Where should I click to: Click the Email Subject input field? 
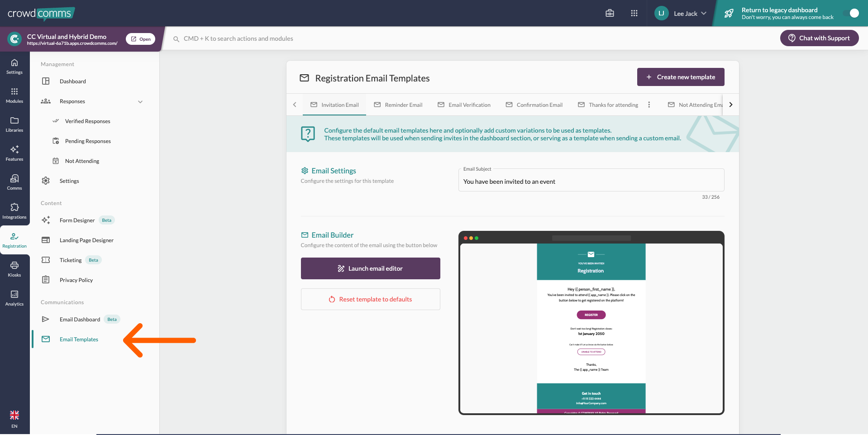point(591,182)
